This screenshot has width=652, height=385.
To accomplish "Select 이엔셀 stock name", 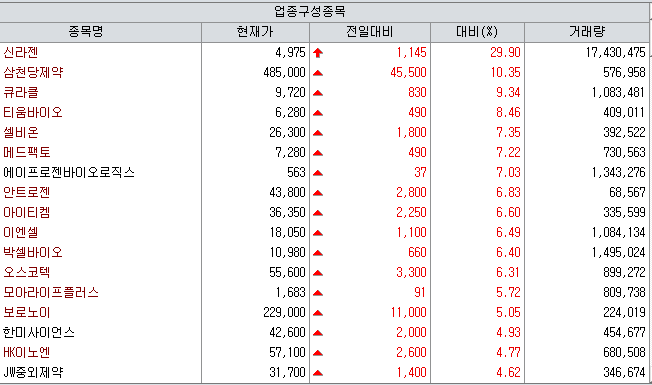I will (21, 232).
